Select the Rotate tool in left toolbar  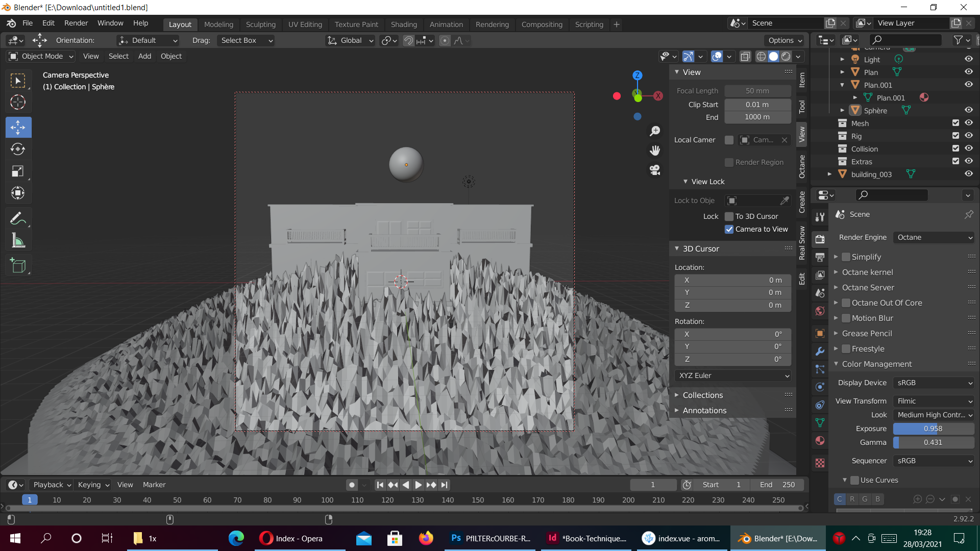[18, 149]
